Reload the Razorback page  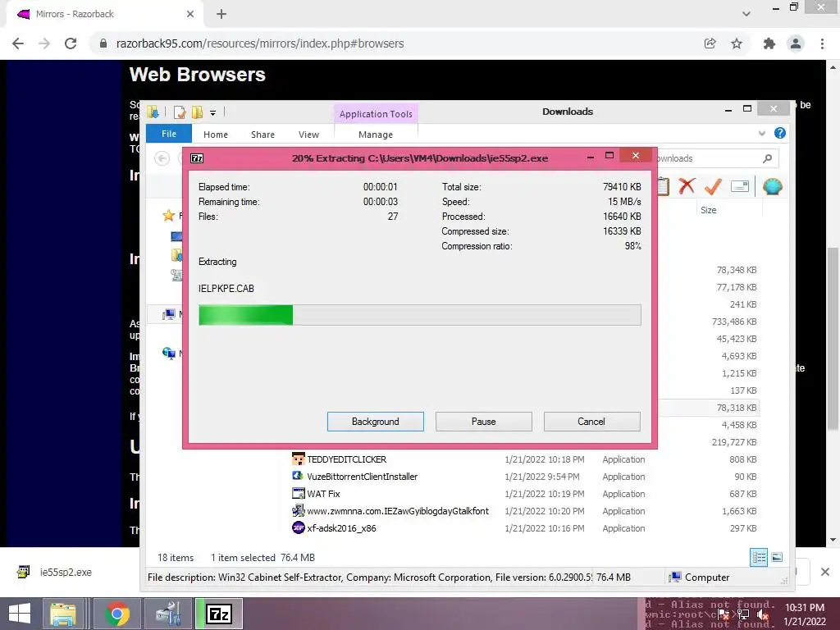pos(71,43)
